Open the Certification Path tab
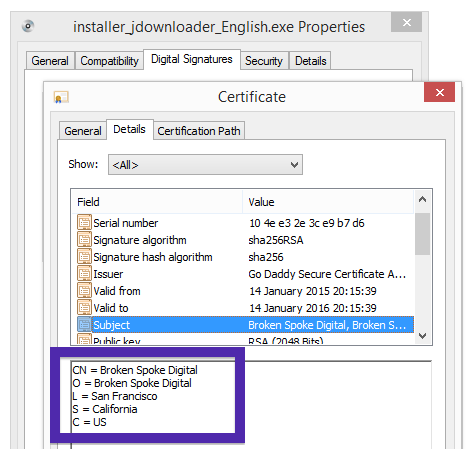 199,131
